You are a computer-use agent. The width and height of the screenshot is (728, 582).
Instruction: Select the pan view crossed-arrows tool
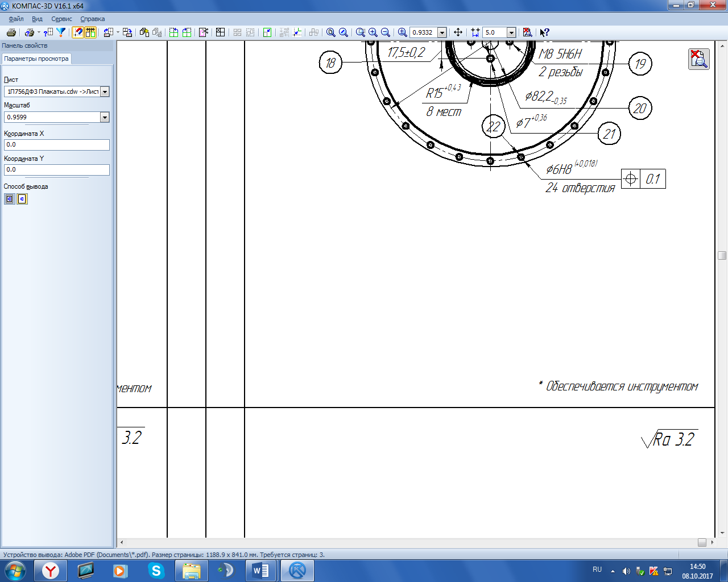(458, 32)
